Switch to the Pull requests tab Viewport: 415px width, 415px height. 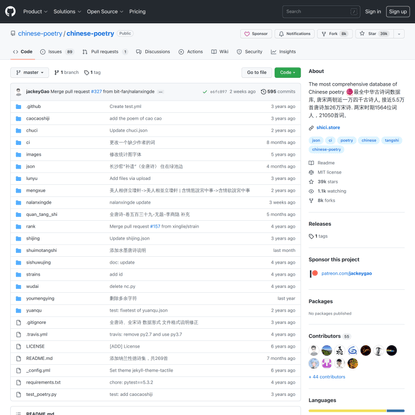tap(105, 52)
